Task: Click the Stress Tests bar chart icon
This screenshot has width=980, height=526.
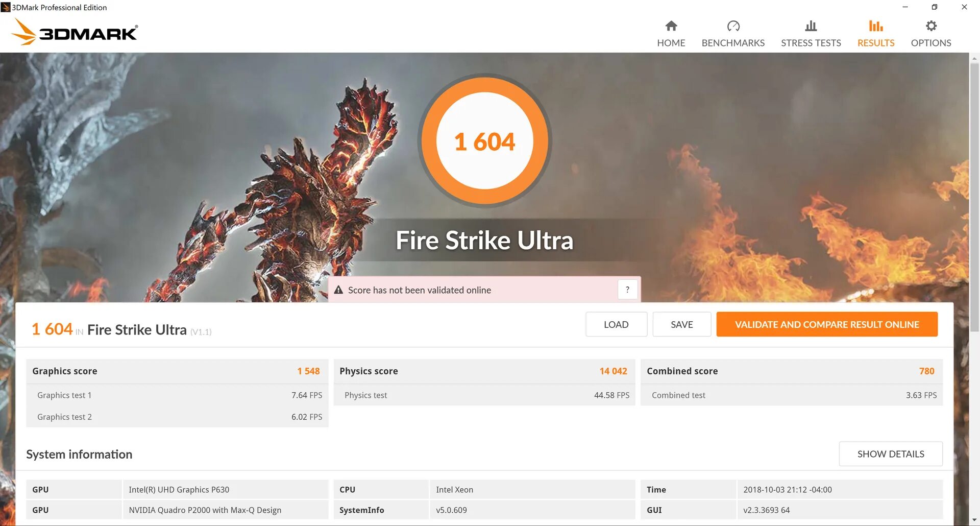Action: pyautogui.click(x=811, y=26)
